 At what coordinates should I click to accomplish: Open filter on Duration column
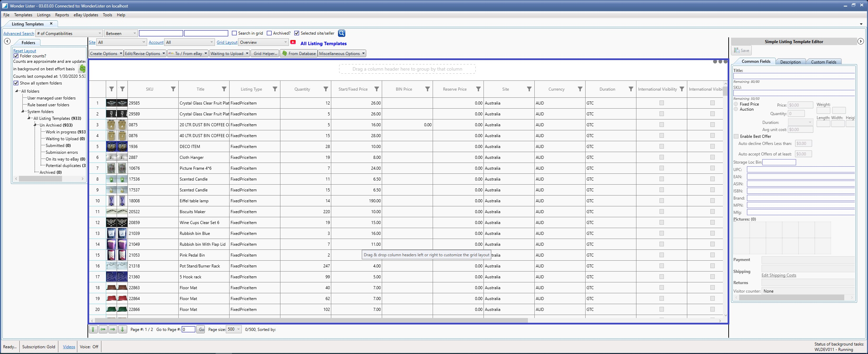(631, 89)
